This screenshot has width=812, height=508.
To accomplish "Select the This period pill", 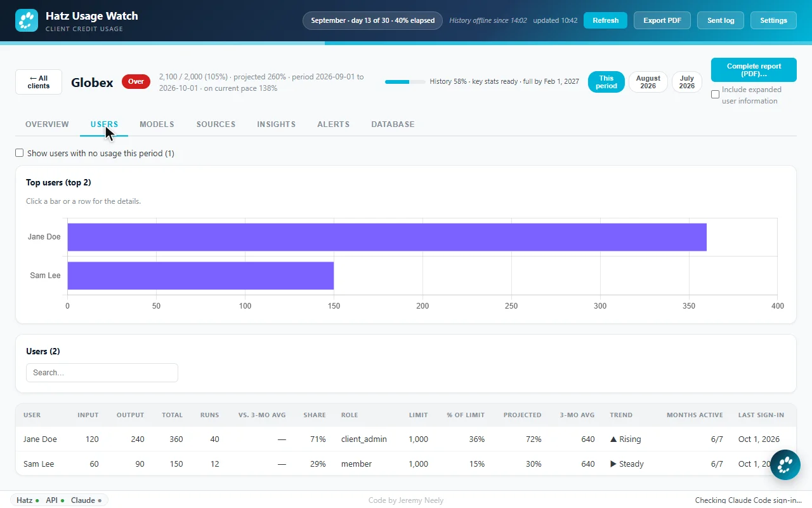I will pyautogui.click(x=606, y=82).
